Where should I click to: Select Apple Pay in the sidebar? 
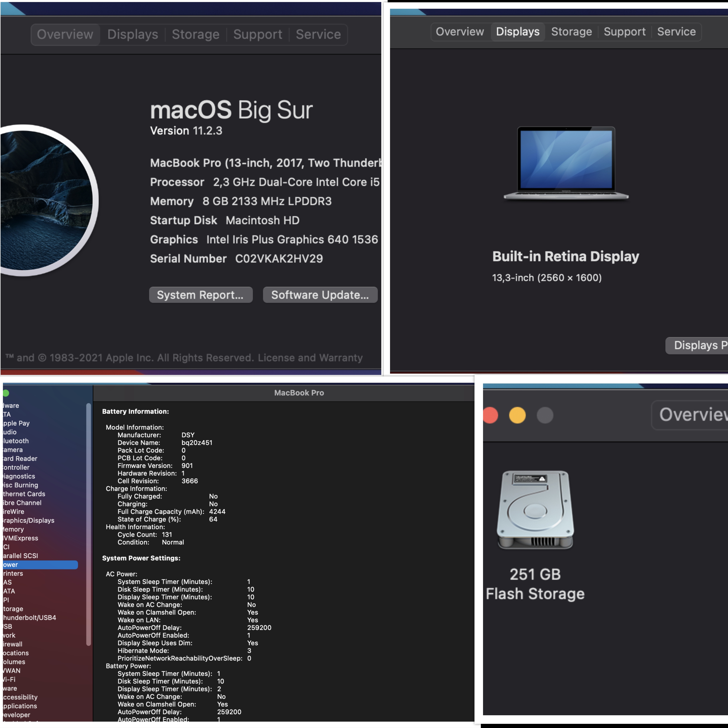coord(16,423)
